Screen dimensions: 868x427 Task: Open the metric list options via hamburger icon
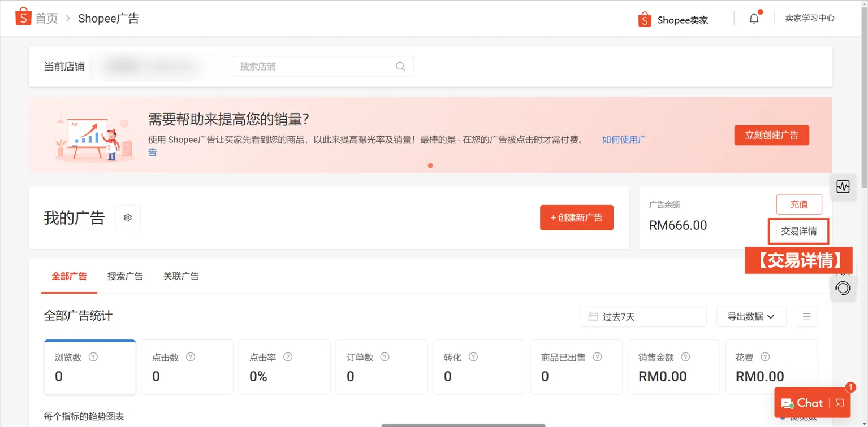(x=806, y=317)
